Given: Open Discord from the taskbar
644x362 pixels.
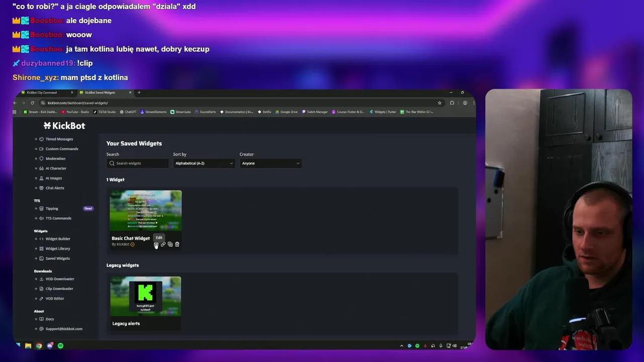Looking at the screenshot, I should [50, 346].
